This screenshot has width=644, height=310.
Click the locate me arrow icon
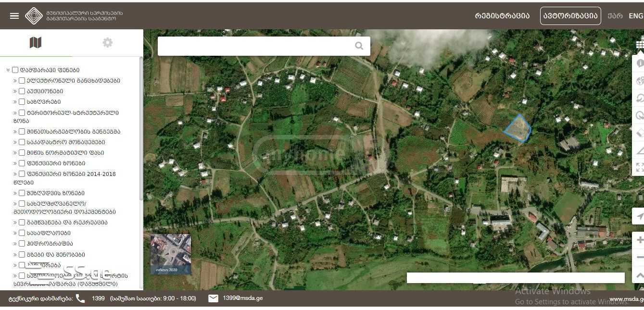(640, 217)
